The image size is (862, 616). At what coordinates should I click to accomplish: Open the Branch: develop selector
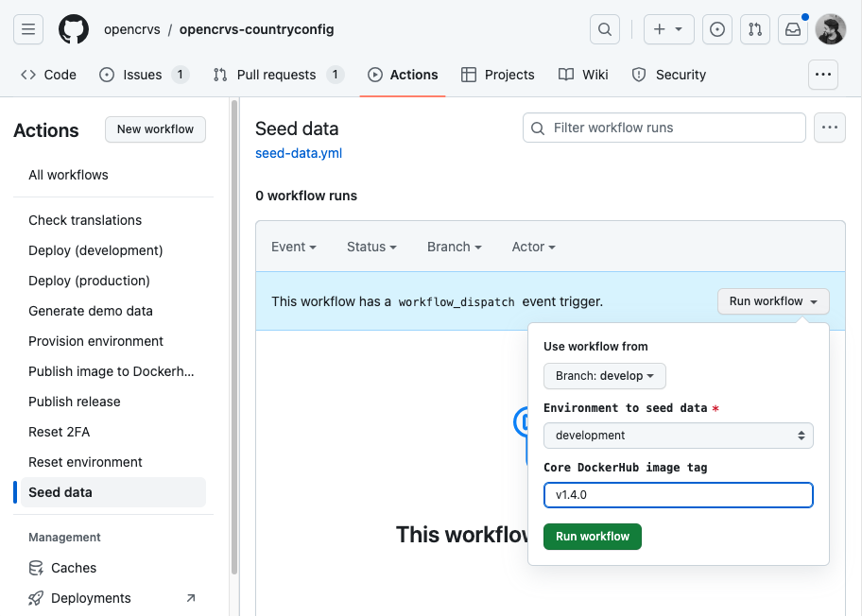(x=605, y=376)
